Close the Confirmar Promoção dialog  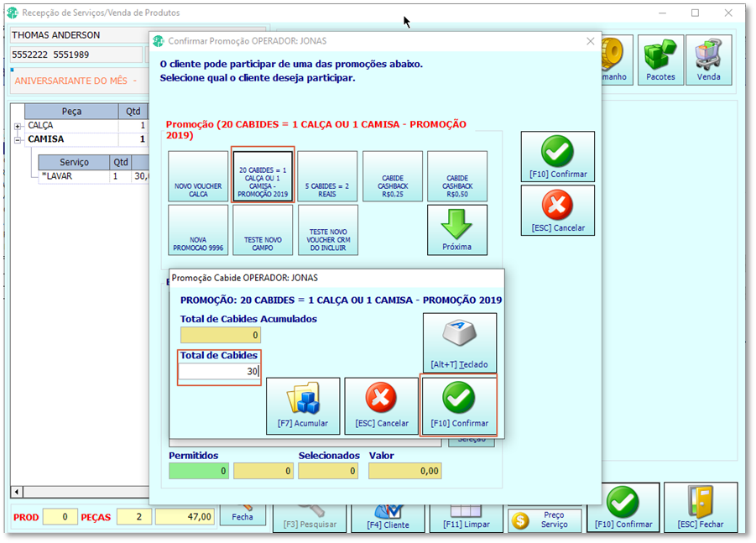(590, 41)
